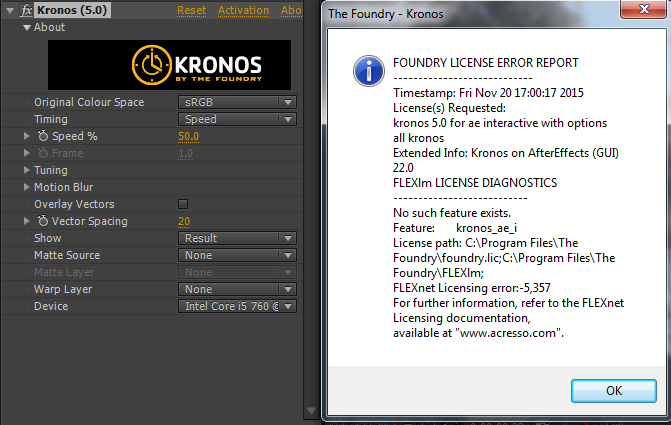The height and width of the screenshot is (425, 671).
Task: Click the Vector Spacing value 20
Action: pyautogui.click(x=184, y=221)
